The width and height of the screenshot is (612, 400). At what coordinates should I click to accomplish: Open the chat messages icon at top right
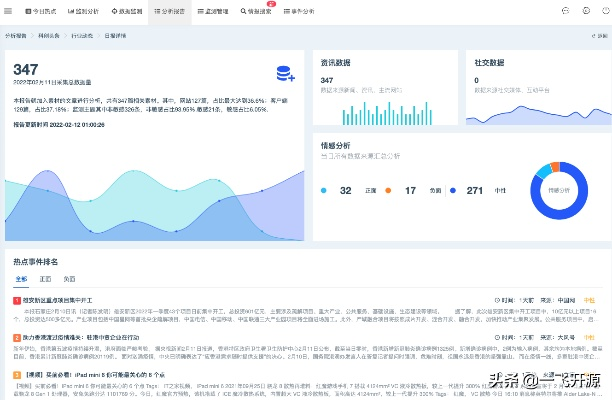pos(565,11)
